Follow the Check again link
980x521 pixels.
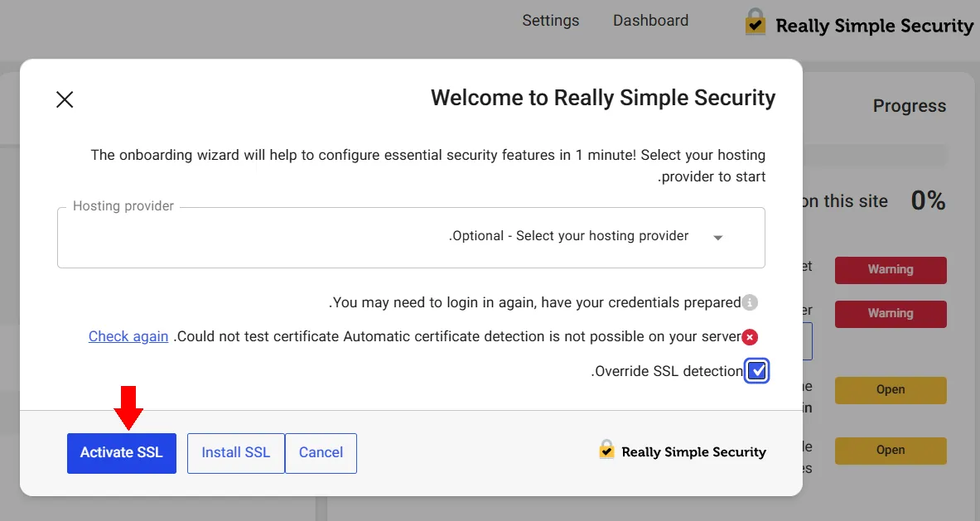click(128, 336)
